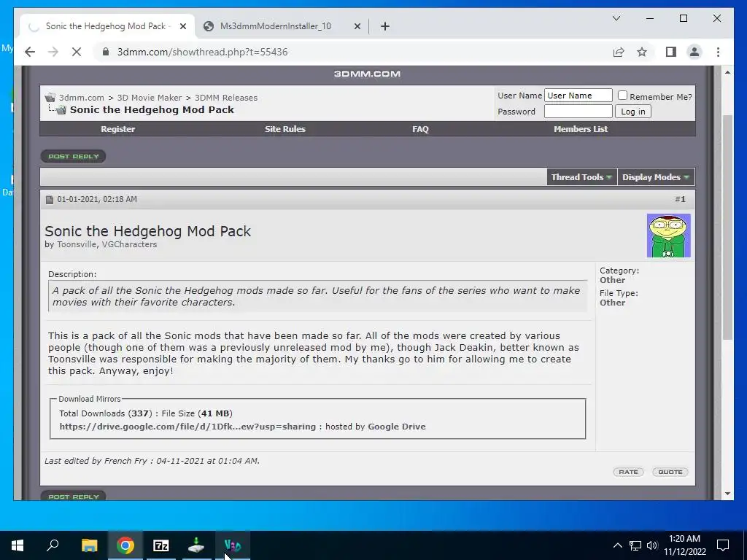The width and height of the screenshot is (747, 560).
Task: Click the address bar URL
Action: click(x=203, y=52)
